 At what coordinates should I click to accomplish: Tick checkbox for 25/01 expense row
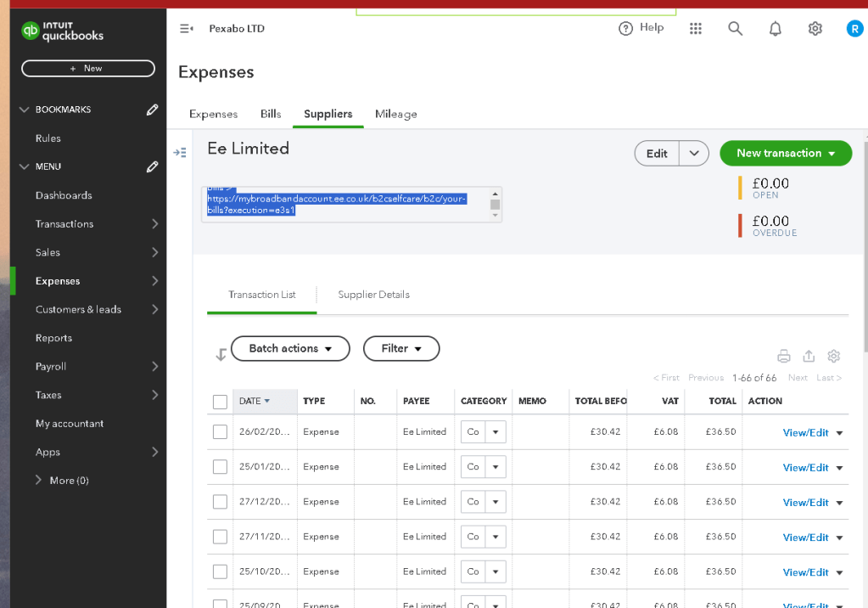tap(220, 467)
